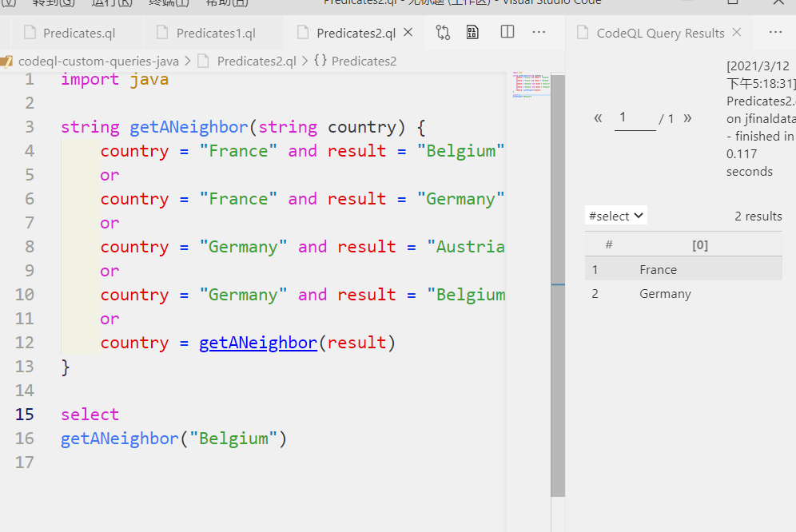The width and height of the screenshot is (796, 532).
Task: Select the CodeQL Query Results tab
Action: [x=660, y=33]
